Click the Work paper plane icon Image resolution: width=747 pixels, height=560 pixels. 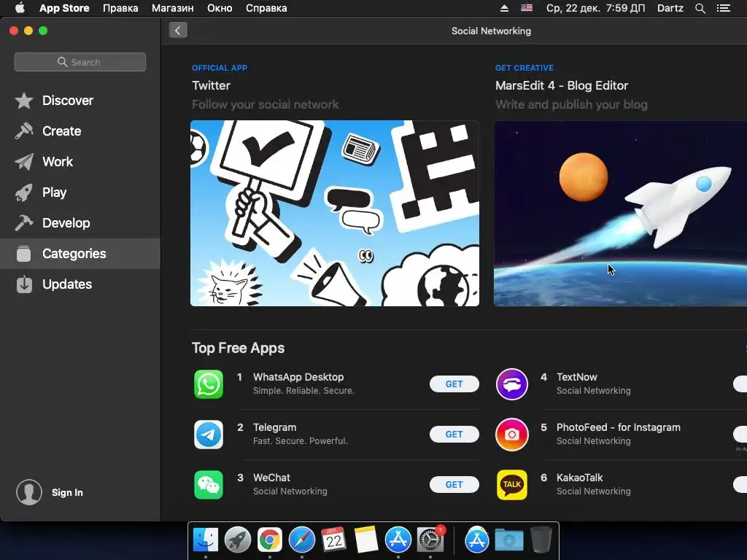click(24, 162)
